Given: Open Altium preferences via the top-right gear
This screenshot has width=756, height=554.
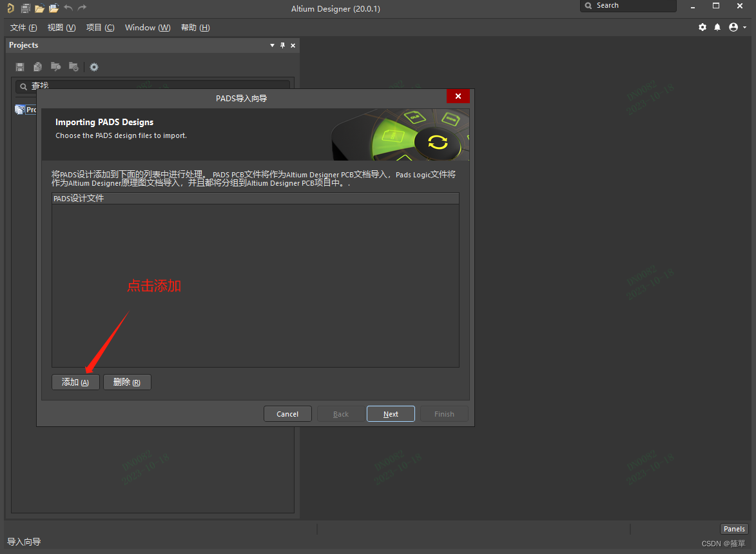Looking at the screenshot, I should pyautogui.click(x=703, y=27).
